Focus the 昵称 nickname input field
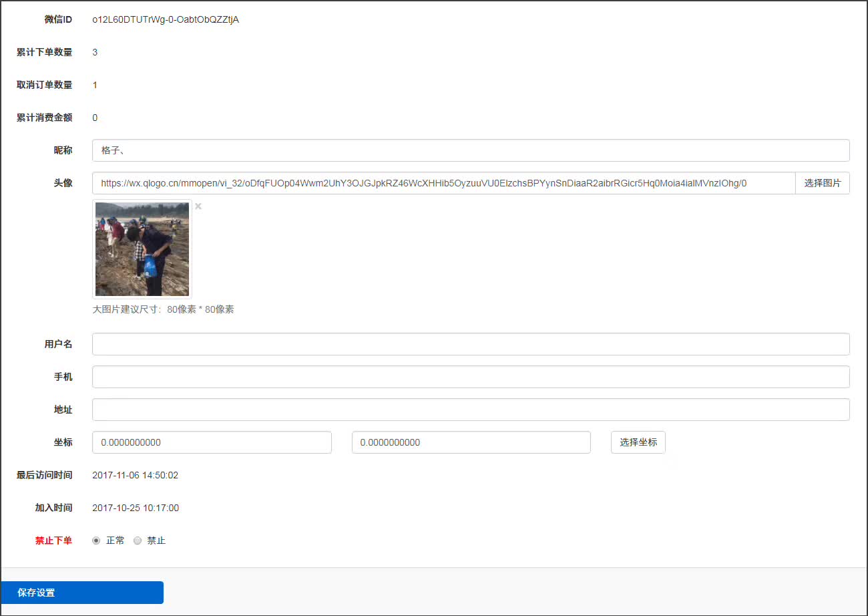 click(x=470, y=150)
